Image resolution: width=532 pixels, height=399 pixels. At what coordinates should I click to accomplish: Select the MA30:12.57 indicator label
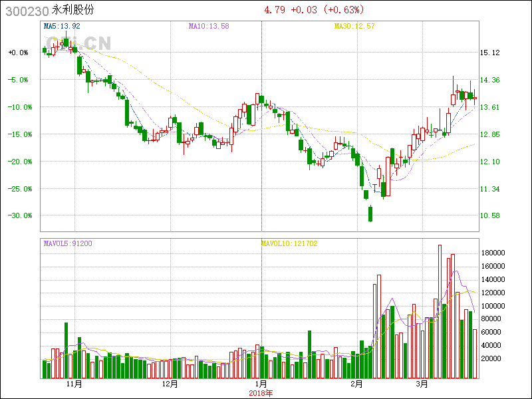click(354, 26)
